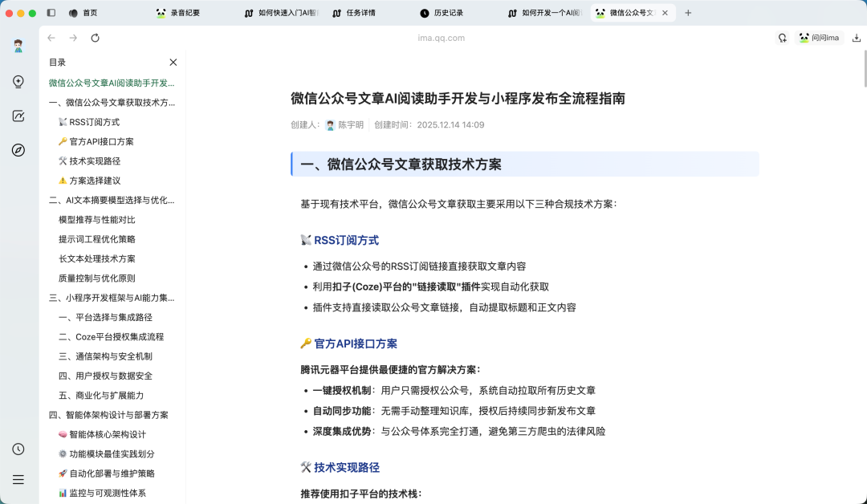The image size is (867, 504).
Task: Switch to the 任务详情 tab
Action: [x=359, y=12]
